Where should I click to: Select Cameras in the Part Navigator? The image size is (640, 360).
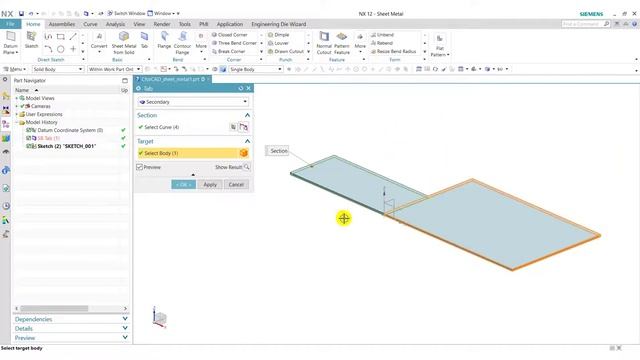[x=41, y=106]
